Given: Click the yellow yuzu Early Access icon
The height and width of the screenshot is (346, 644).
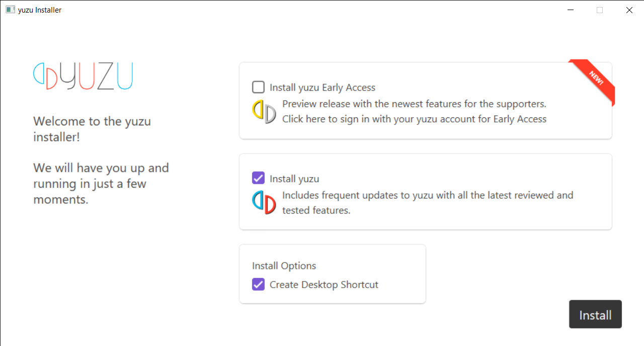Looking at the screenshot, I should point(264,112).
